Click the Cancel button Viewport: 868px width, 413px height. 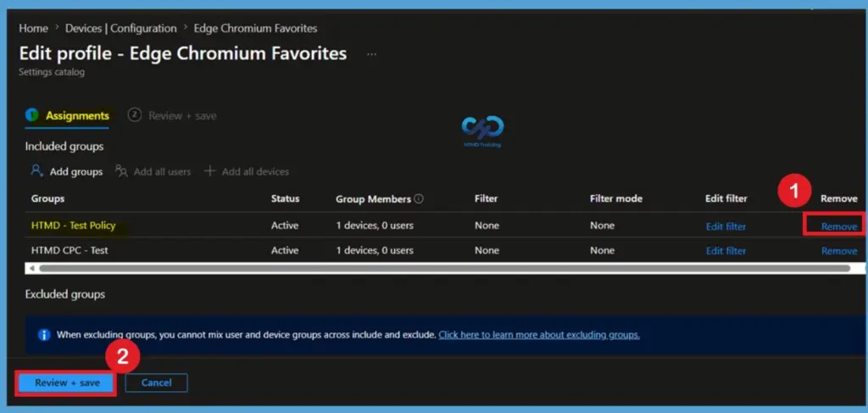pyautogui.click(x=156, y=382)
